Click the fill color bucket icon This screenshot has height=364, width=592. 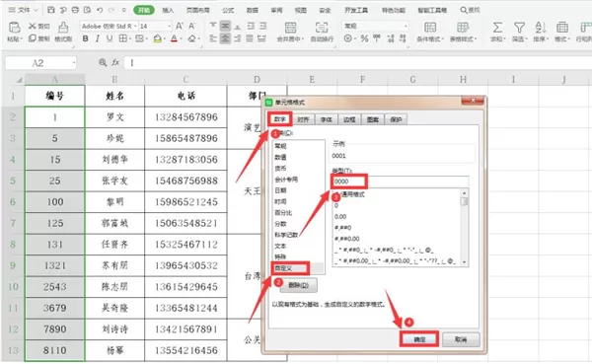(x=158, y=38)
